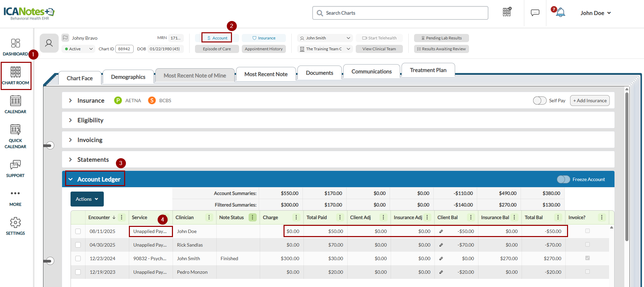The width and height of the screenshot is (644, 287).
Task: Toggle Invoice checkbox for 08/11/2025 row
Action: click(x=587, y=231)
